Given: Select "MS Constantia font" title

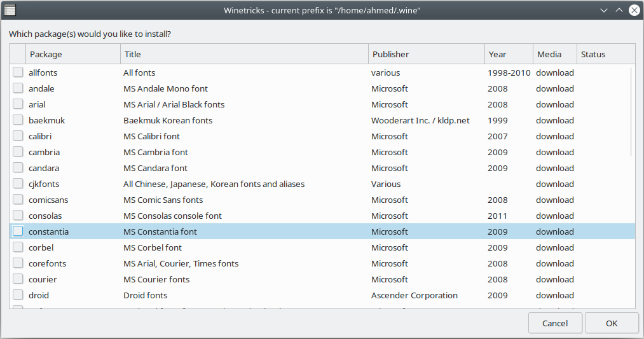Looking at the screenshot, I should 160,232.
